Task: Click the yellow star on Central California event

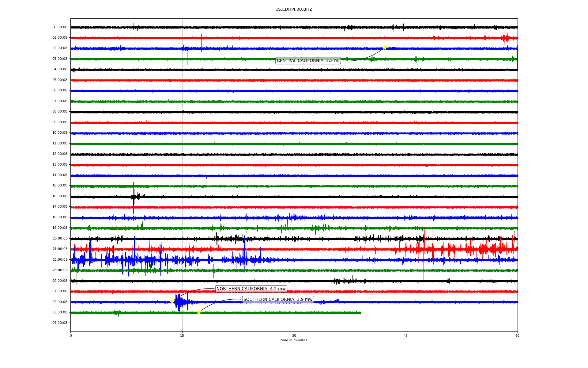Action: click(x=384, y=48)
